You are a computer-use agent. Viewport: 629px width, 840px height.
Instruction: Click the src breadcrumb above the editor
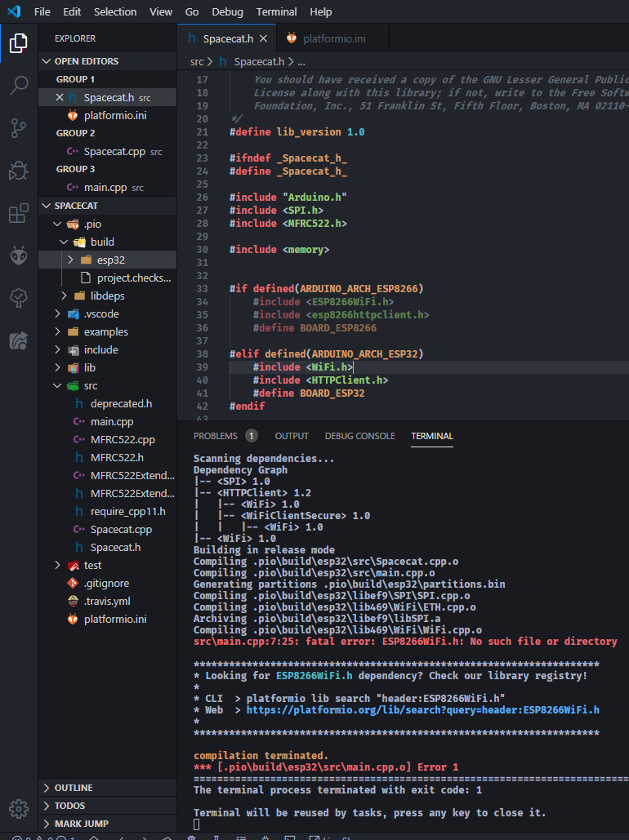[x=197, y=61]
